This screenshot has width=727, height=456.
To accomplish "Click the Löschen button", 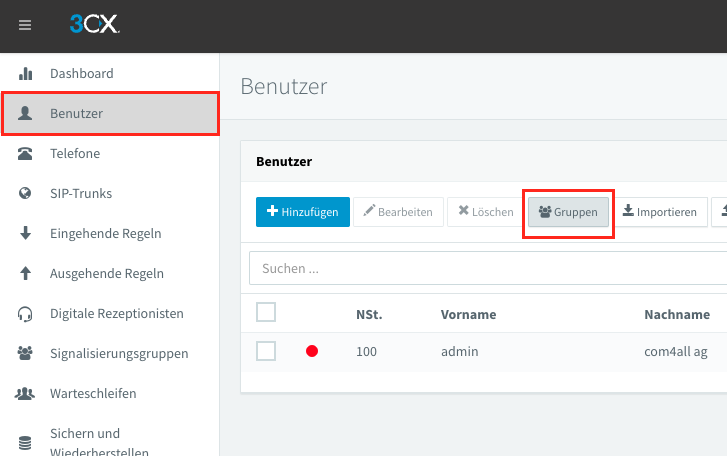I will pos(486,212).
